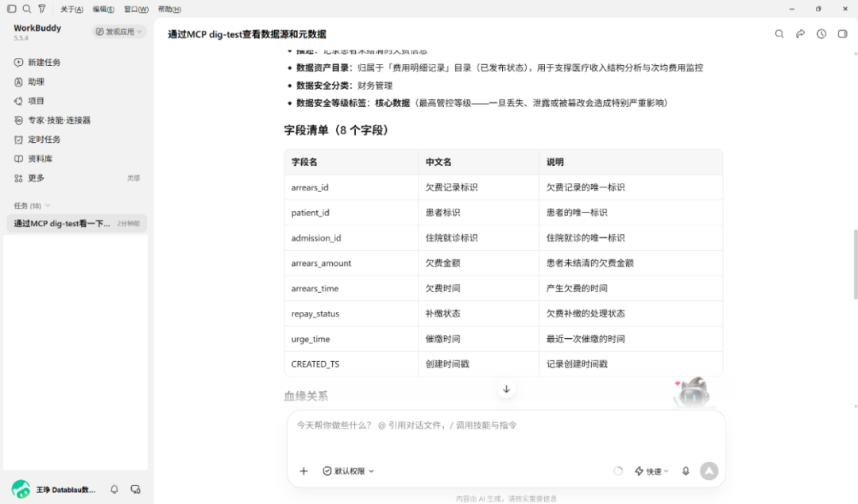858x504 pixels.
Task: Click the patient_id field cell
Action: 351,213
